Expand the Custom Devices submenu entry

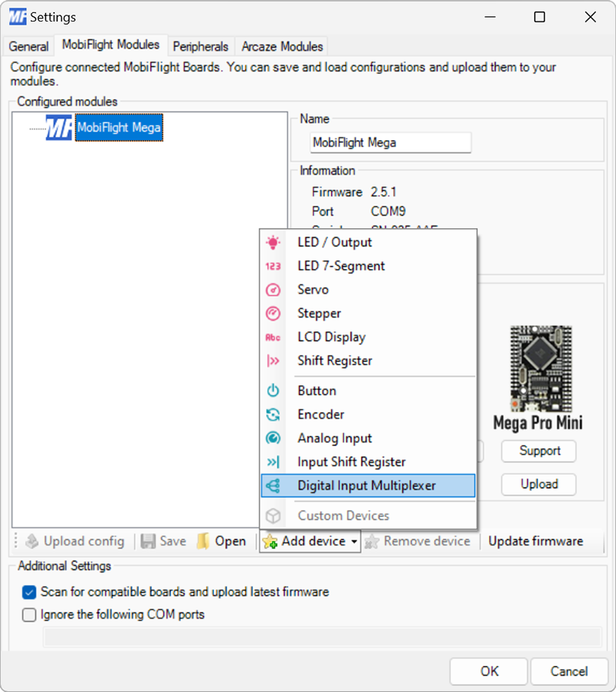(343, 516)
